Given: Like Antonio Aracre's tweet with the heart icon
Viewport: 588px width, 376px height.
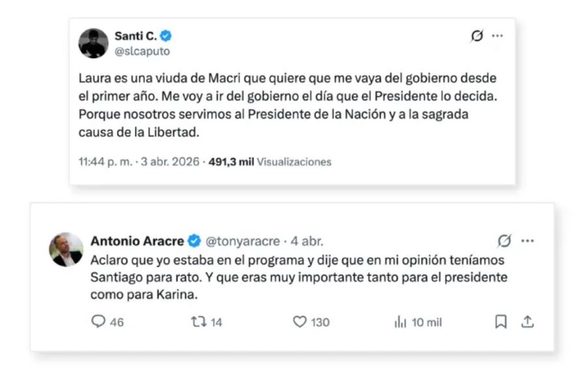Looking at the screenshot, I should (x=299, y=322).
